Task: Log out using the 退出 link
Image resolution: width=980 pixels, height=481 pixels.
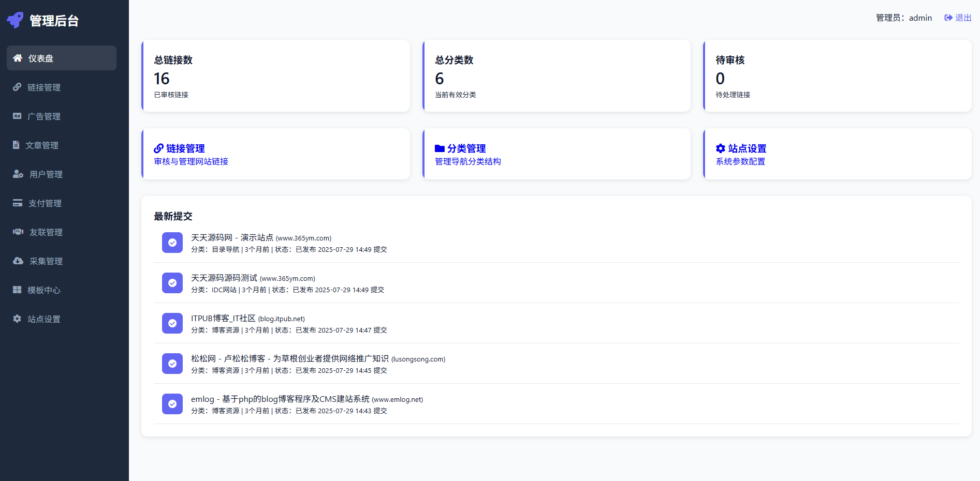Action: 958,18
